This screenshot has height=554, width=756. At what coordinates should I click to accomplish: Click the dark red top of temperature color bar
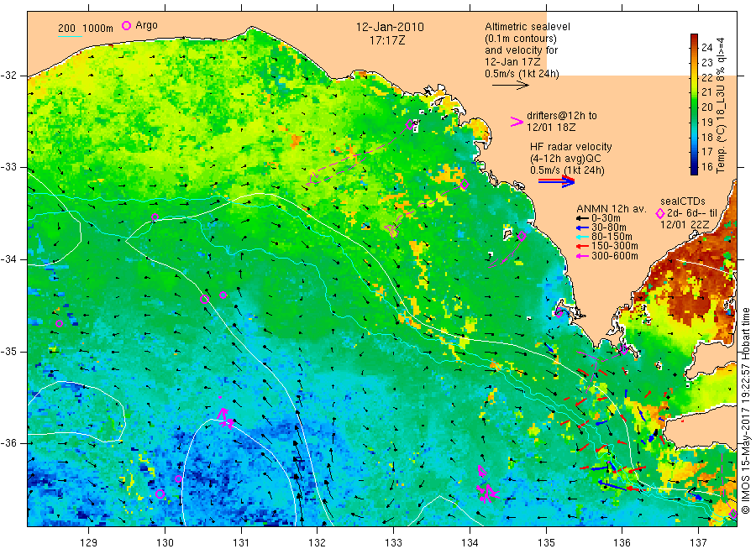coord(695,39)
